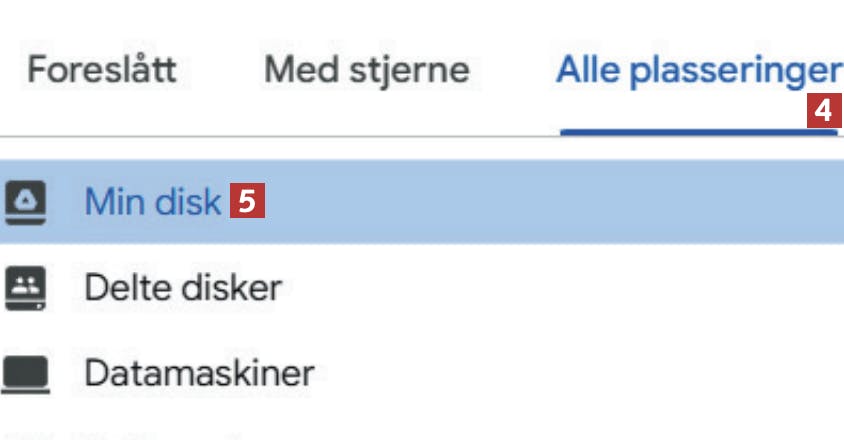Click blank area right of Delte disker

(x=550, y=289)
